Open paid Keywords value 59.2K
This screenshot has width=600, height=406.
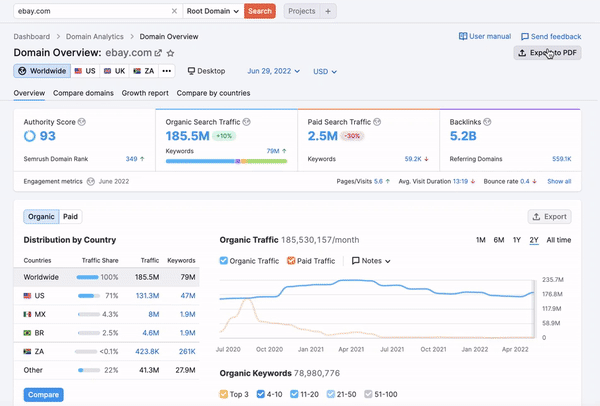[x=413, y=159]
